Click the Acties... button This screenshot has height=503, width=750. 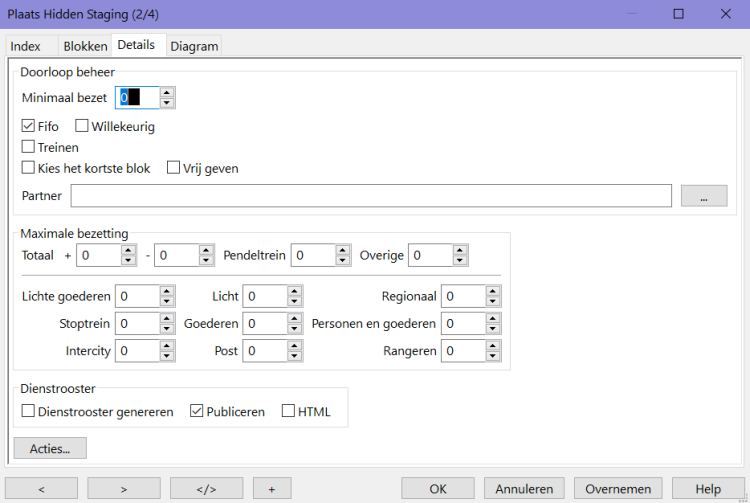point(50,448)
